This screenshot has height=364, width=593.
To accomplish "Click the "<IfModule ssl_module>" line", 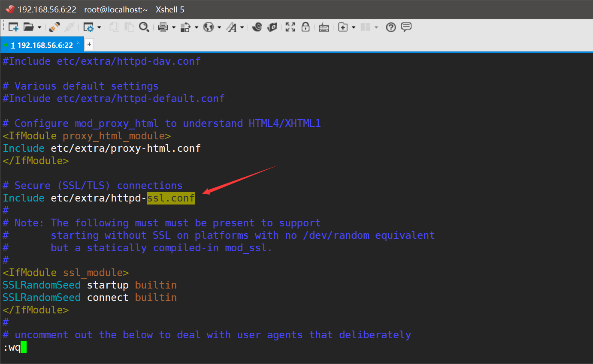I will pos(66,273).
